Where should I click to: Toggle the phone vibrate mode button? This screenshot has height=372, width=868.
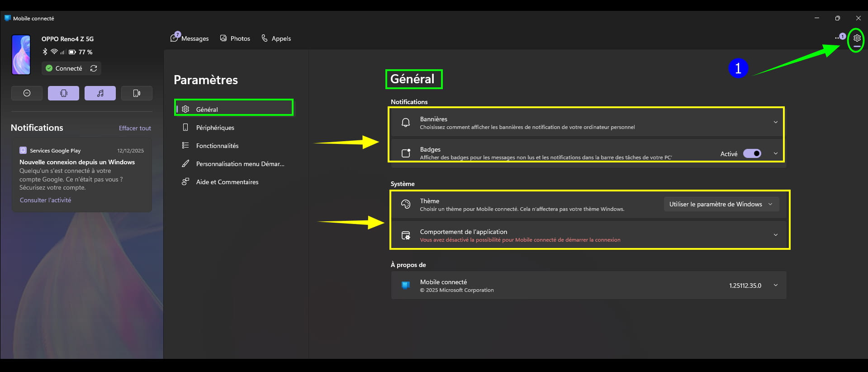point(63,93)
